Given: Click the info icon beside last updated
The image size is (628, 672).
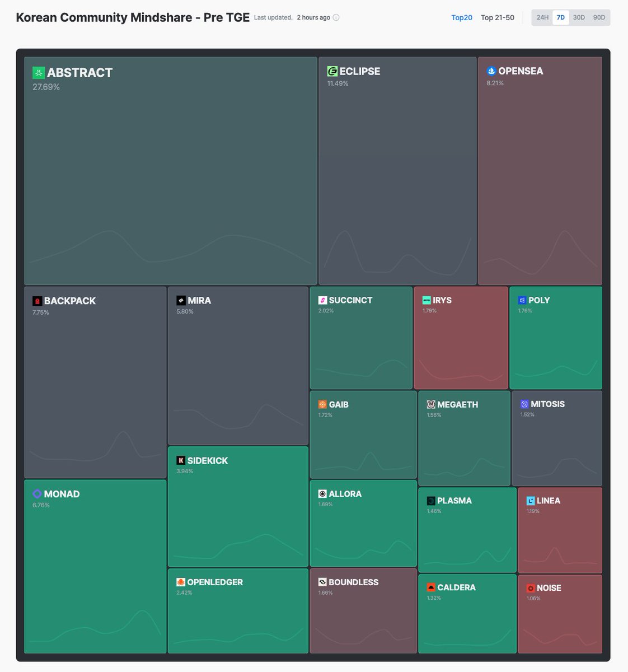Looking at the screenshot, I should (336, 17).
